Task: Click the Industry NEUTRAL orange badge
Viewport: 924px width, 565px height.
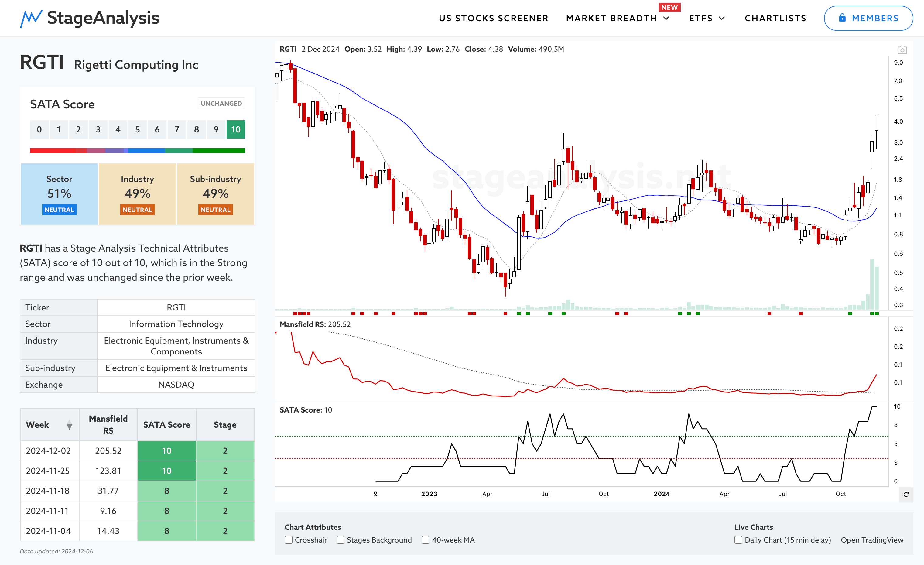Action: pos(137,210)
